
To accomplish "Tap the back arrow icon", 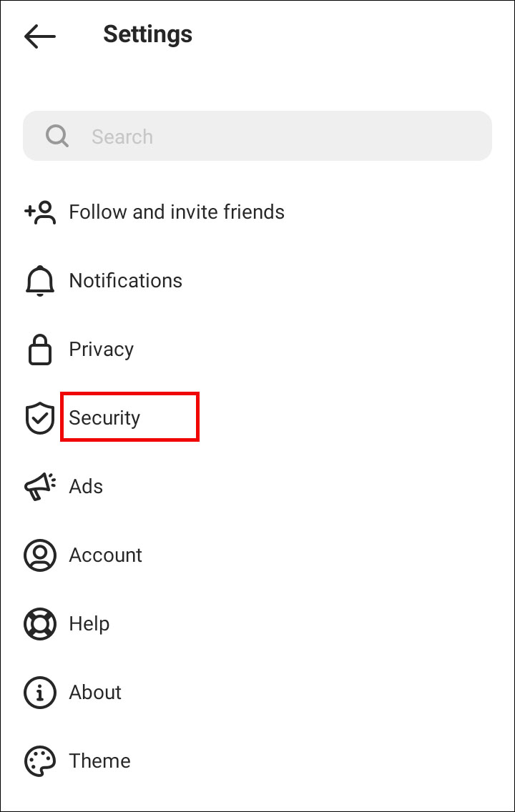I will (40, 36).
